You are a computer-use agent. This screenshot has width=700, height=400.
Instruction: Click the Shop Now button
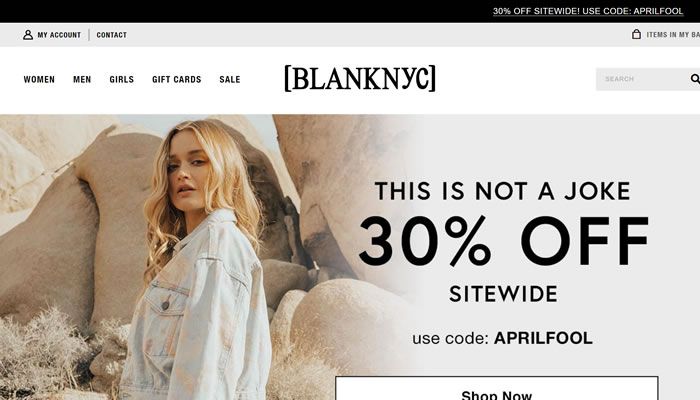pos(496,388)
